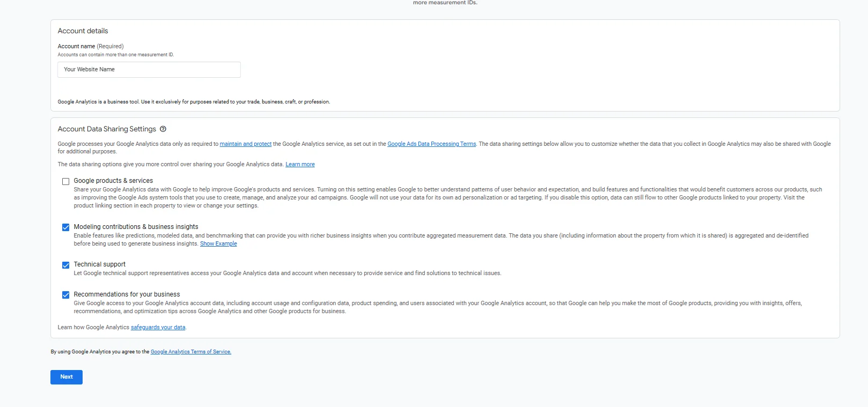Open the 'safeguards your data' link
The height and width of the screenshot is (407, 868).
(x=158, y=328)
